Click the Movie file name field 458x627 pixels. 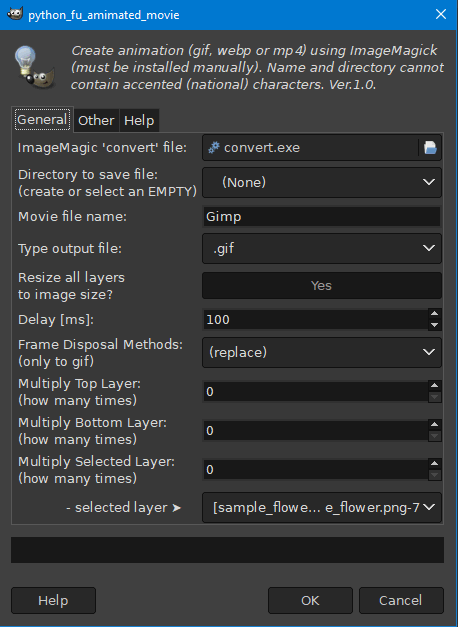click(x=322, y=217)
